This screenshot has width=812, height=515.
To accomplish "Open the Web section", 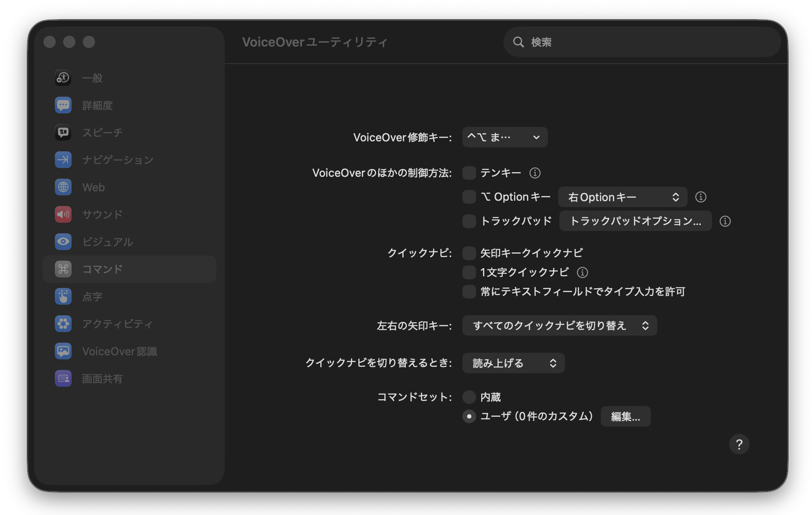I will [x=129, y=187].
